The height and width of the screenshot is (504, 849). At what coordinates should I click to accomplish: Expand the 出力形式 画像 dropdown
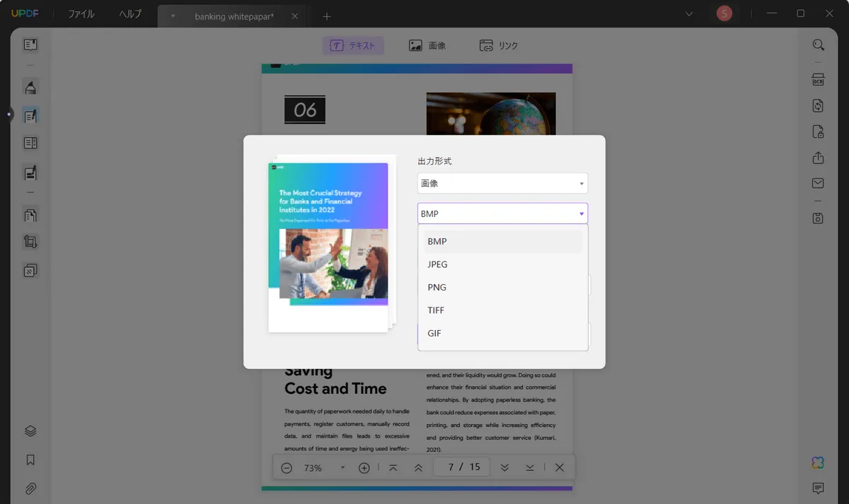(502, 183)
